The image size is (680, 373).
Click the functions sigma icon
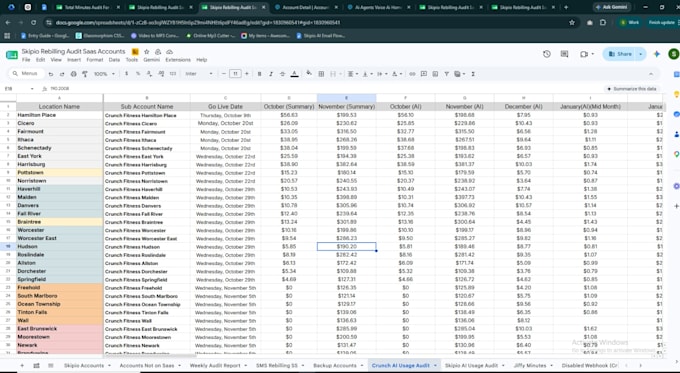[x=473, y=74]
